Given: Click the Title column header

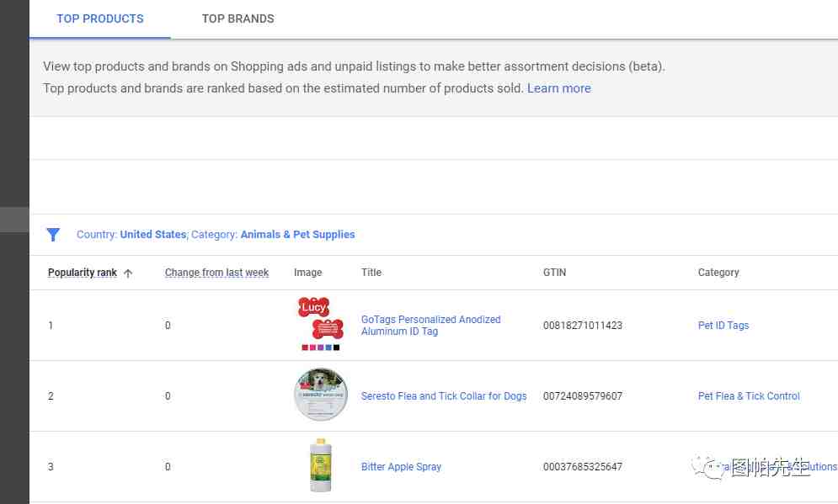Looking at the screenshot, I should tap(371, 273).
